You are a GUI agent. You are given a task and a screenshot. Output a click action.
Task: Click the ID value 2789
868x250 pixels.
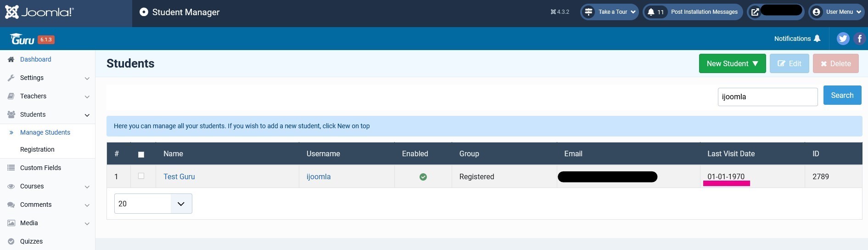820,176
